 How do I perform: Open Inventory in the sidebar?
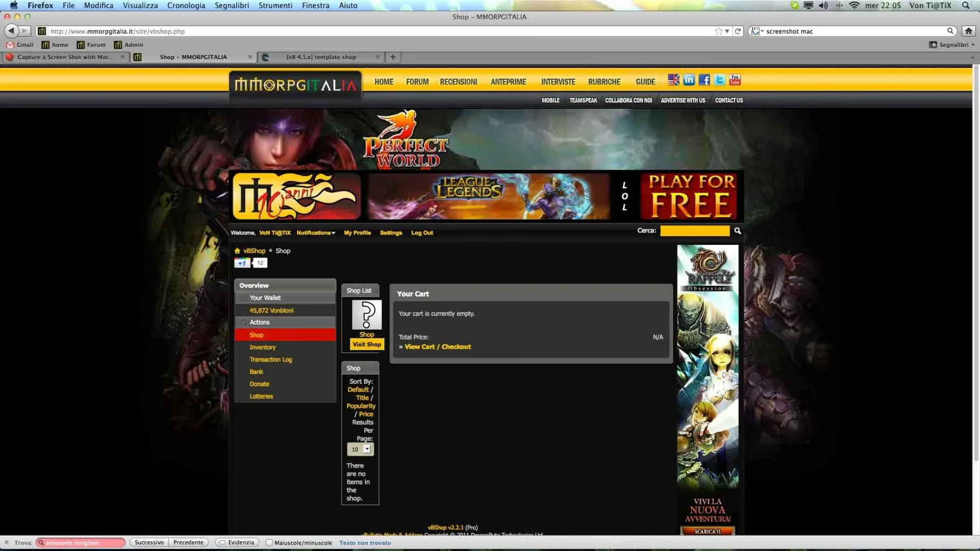263,348
